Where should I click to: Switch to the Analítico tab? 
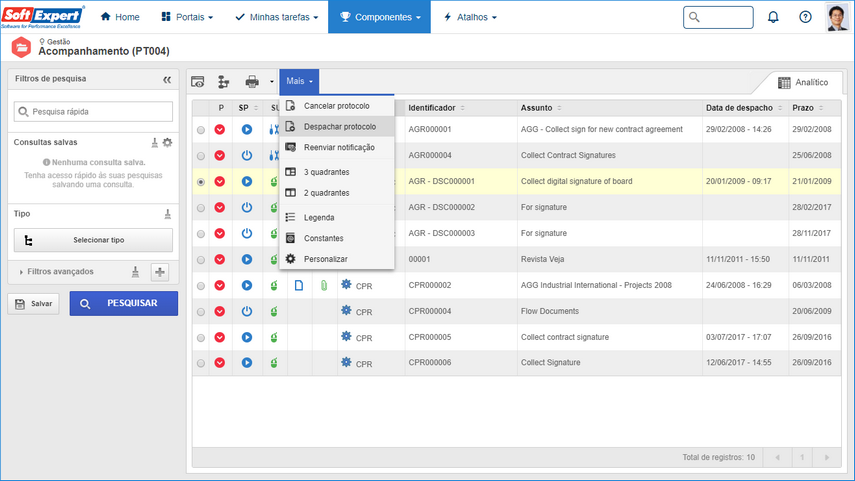pyautogui.click(x=803, y=82)
